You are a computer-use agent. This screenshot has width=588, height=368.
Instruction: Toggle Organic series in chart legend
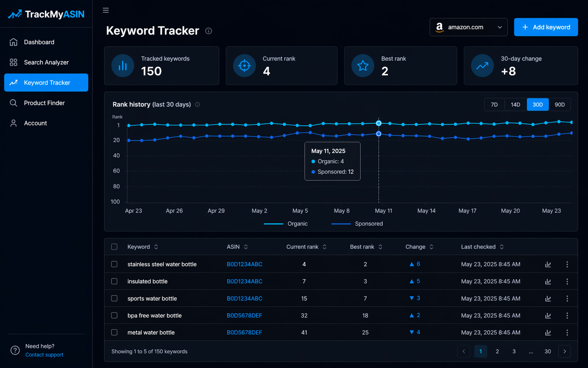(286, 224)
